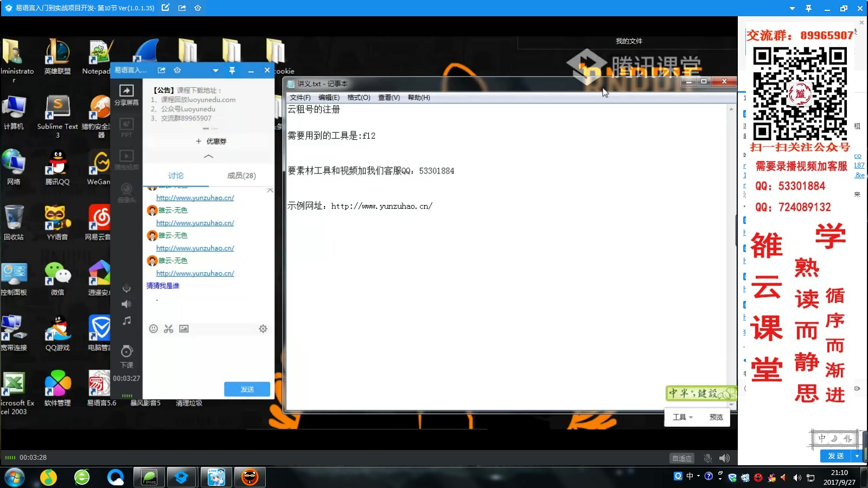Screen dimensions: 868x488
Task: Switch to the 成员(28) tab
Action: click(241, 176)
